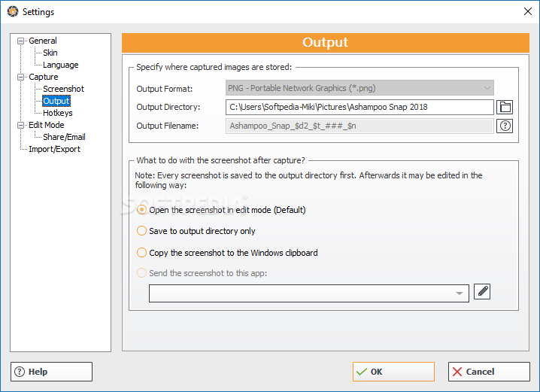This screenshot has width=540, height=392.
Task: Open General settings category
Action: (43, 41)
